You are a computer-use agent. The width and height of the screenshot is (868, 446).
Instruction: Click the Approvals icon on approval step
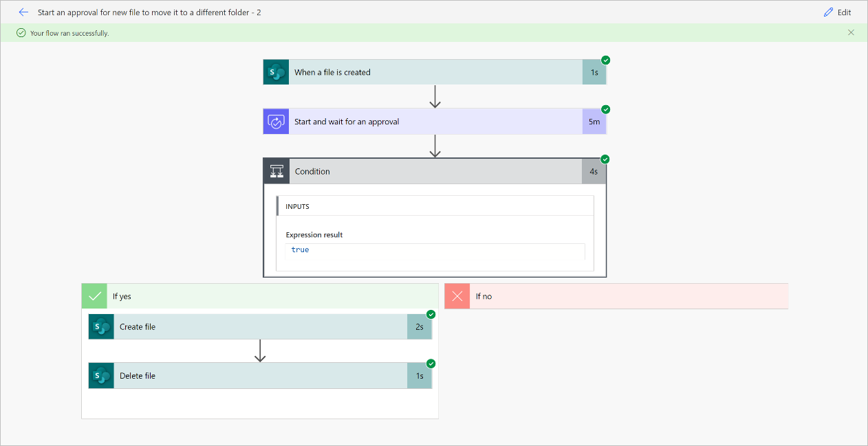(x=276, y=122)
